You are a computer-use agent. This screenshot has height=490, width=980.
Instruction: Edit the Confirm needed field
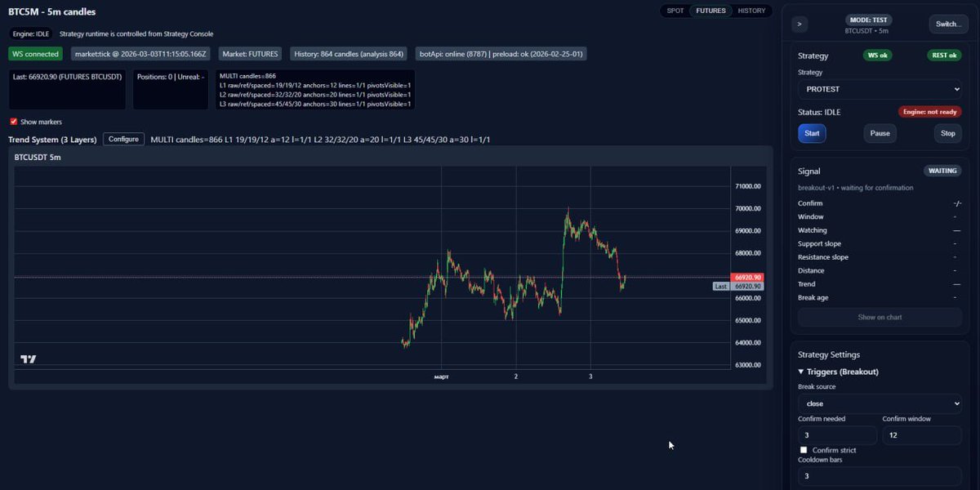click(x=838, y=435)
